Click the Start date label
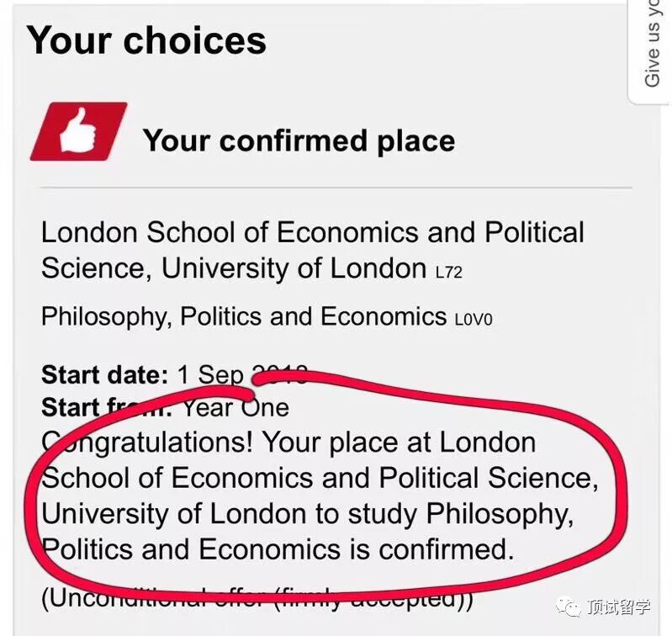Screen dimensions: 672x636 tap(105, 375)
